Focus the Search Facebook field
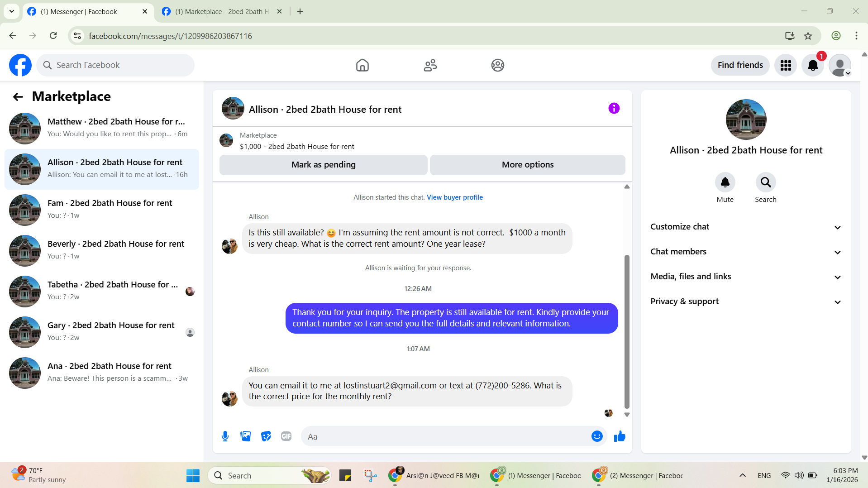This screenshot has height=488, width=868. [115, 65]
